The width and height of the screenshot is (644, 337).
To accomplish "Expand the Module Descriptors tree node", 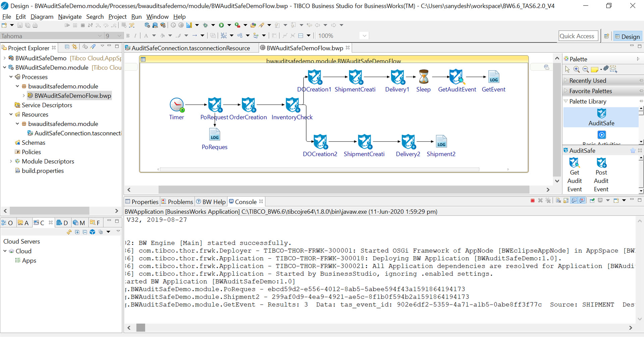I will point(11,161).
